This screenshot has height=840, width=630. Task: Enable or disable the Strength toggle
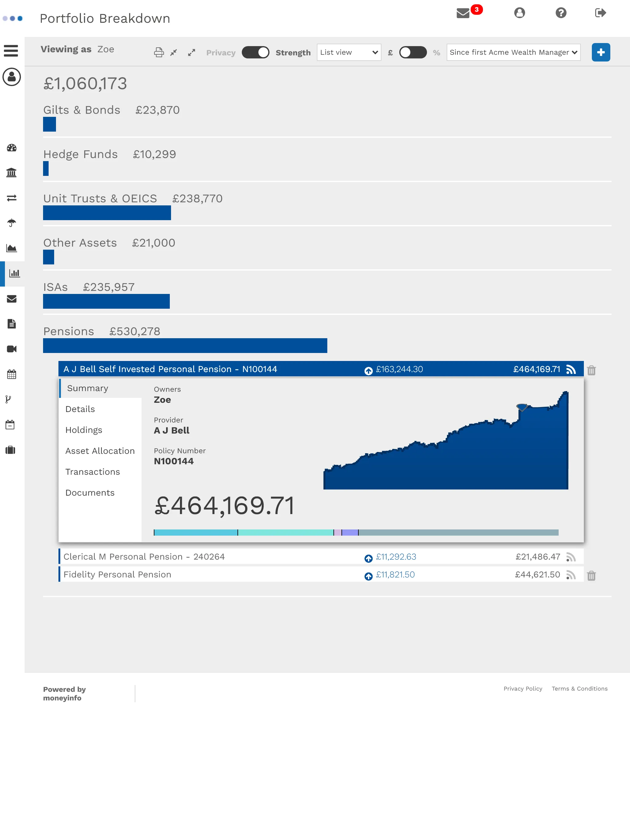pyautogui.click(x=255, y=52)
